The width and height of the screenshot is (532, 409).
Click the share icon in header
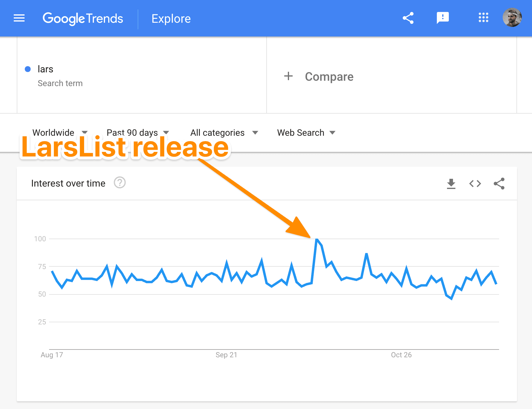click(408, 18)
